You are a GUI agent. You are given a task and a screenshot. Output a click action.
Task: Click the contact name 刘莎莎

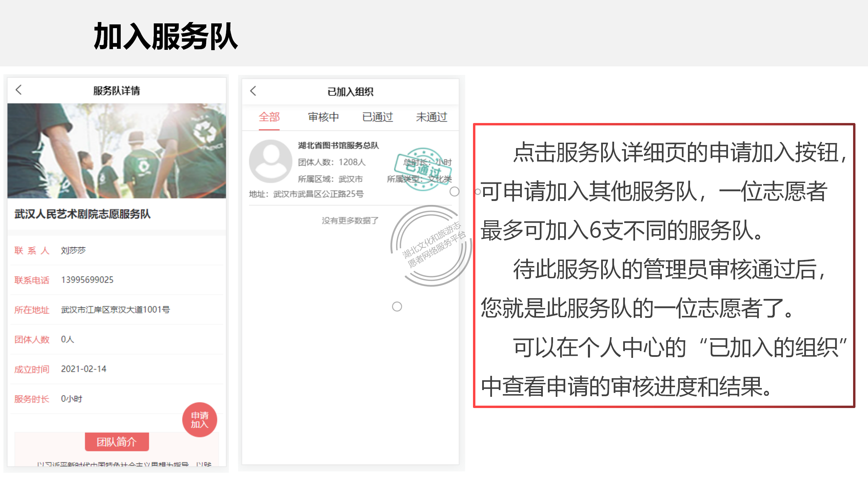coord(73,250)
